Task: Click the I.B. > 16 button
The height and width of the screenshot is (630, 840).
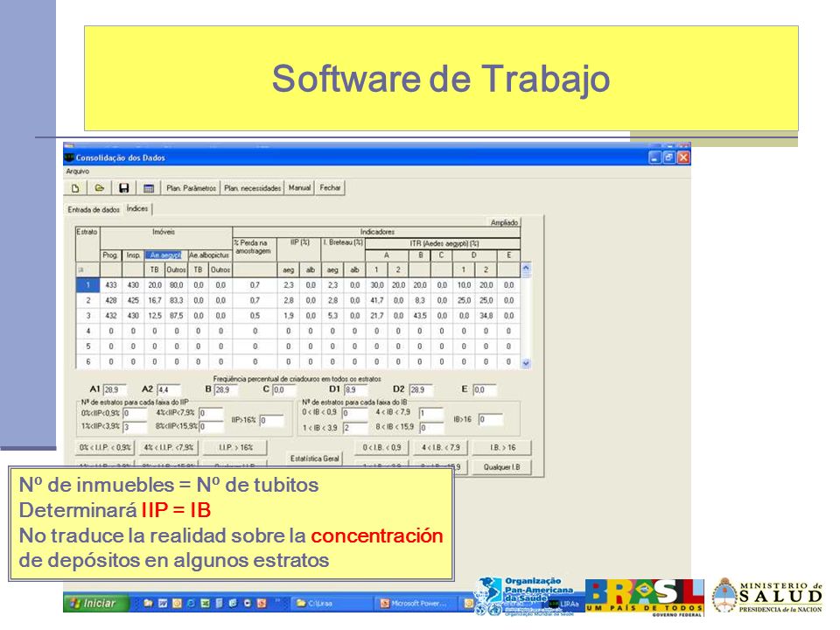Action: tap(502, 447)
